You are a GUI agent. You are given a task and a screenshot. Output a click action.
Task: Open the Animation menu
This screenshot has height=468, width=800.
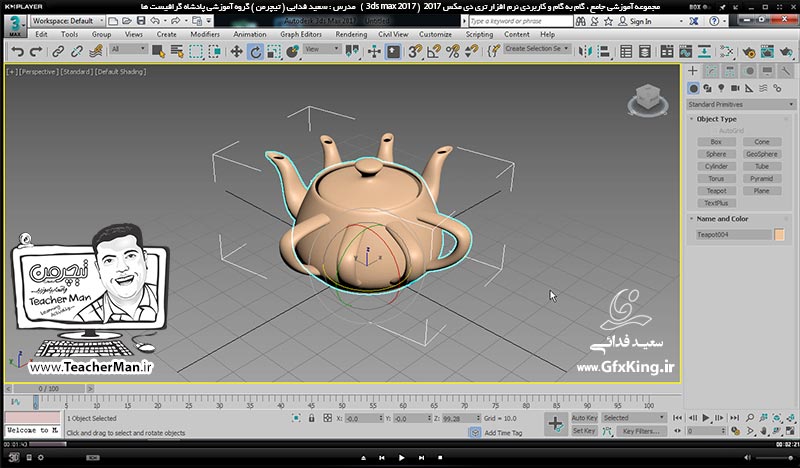point(249,34)
